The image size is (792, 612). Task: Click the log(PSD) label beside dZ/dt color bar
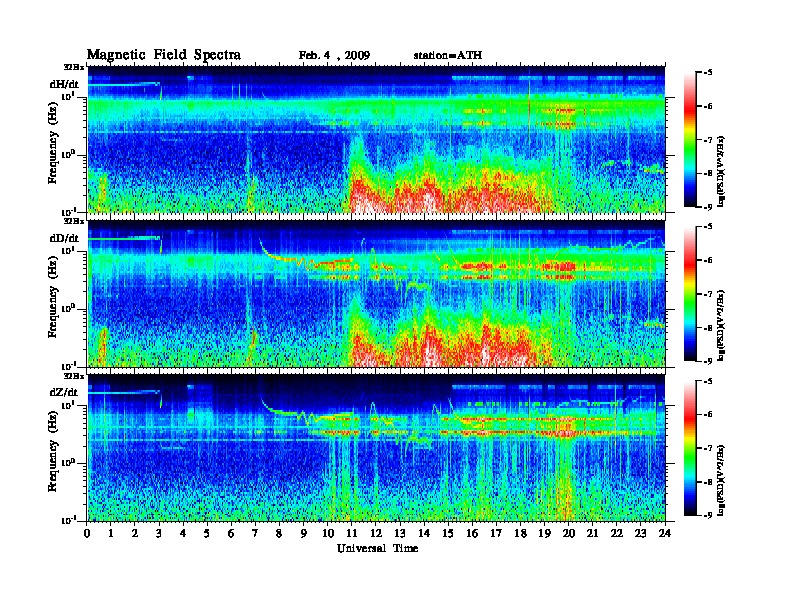(x=722, y=480)
